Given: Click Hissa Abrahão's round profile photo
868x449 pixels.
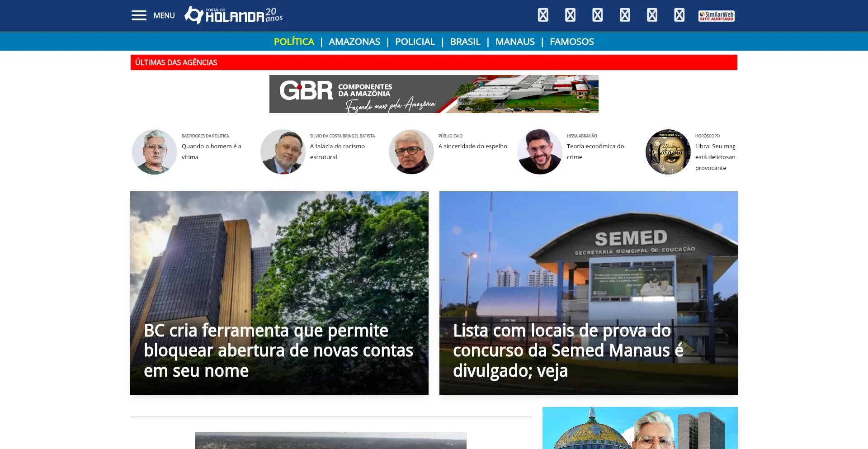Looking at the screenshot, I should coord(540,152).
